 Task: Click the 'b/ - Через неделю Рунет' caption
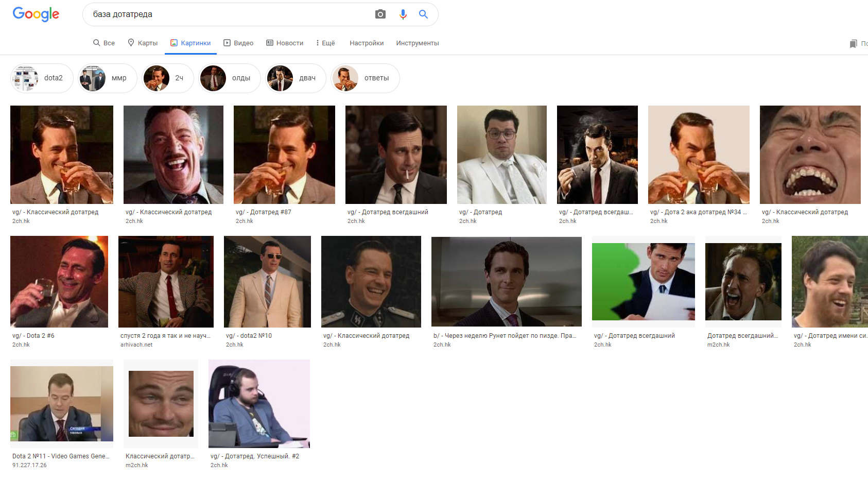[x=505, y=336]
